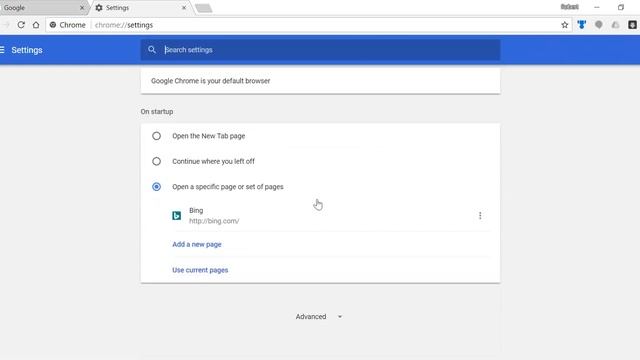The height and width of the screenshot is (360, 640).
Task: Reload the page with the refresh icon
Action: pos(21,25)
